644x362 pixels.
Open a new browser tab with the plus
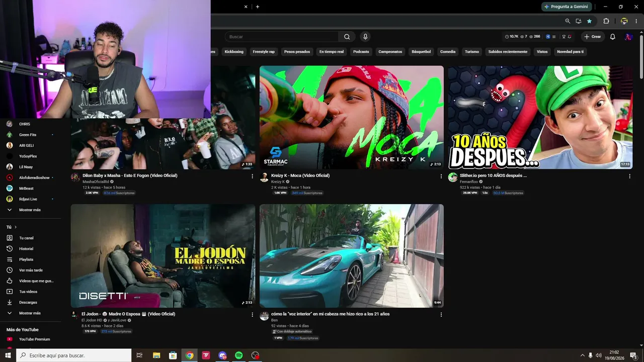click(258, 7)
